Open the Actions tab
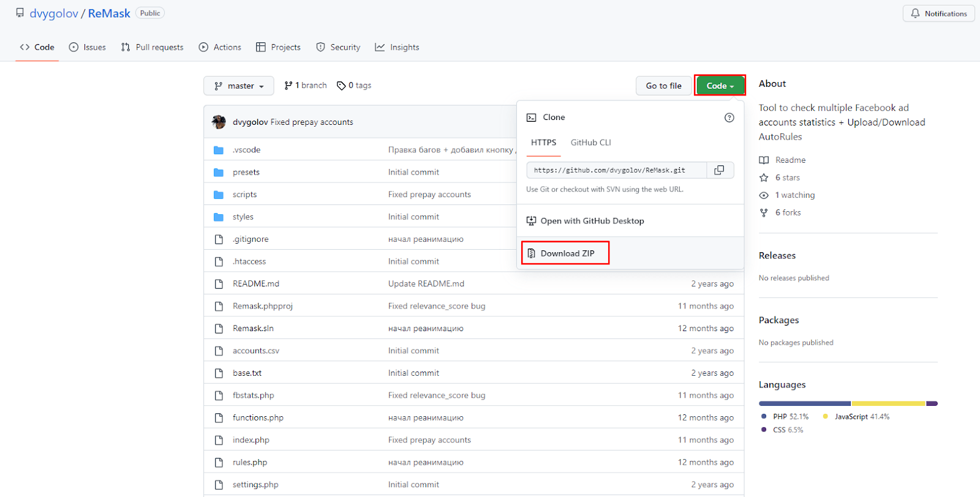The height and width of the screenshot is (497, 980). click(x=220, y=47)
